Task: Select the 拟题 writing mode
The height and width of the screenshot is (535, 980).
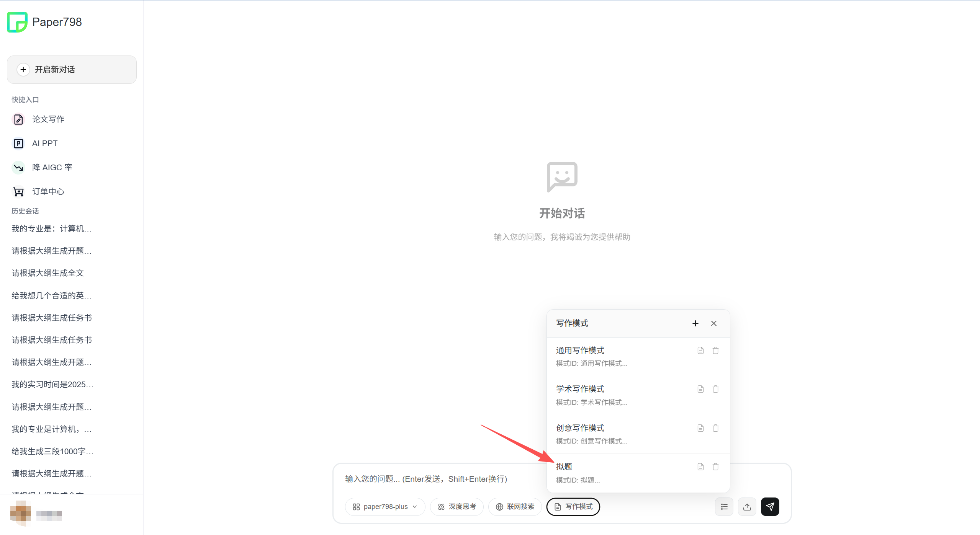Action: (x=613, y=473)
